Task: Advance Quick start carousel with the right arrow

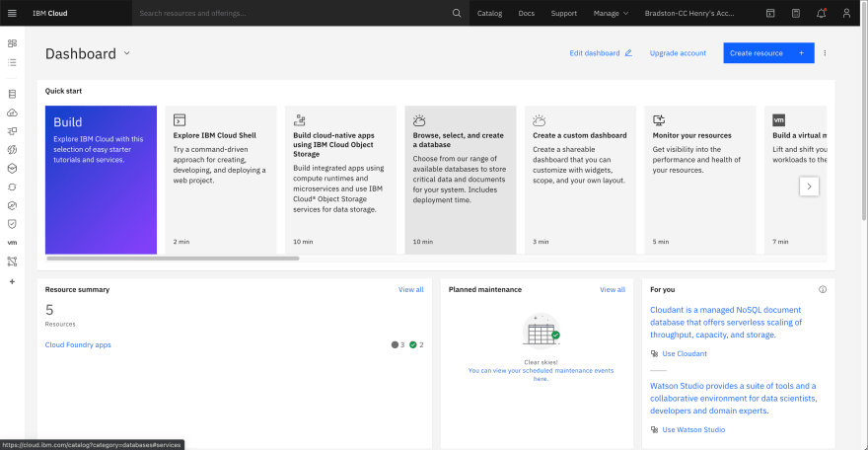Action: click(x=809, y=187)
